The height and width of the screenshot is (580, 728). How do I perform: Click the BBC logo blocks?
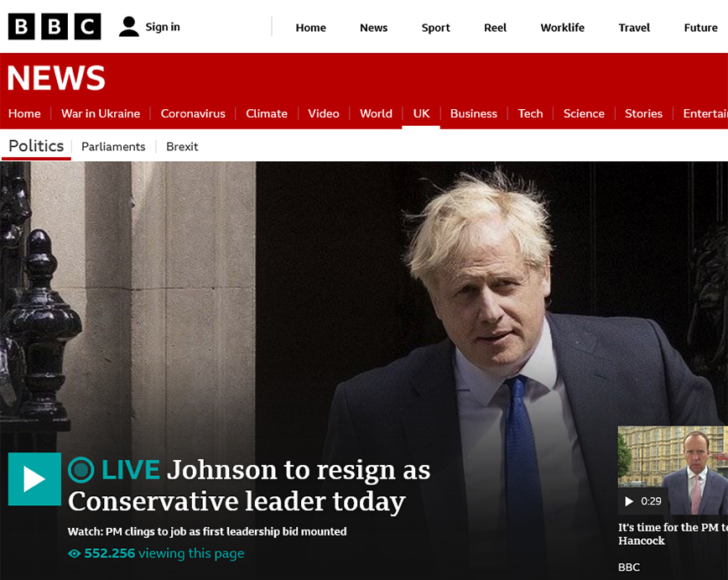pyautogui.click(x=55, y=27)
